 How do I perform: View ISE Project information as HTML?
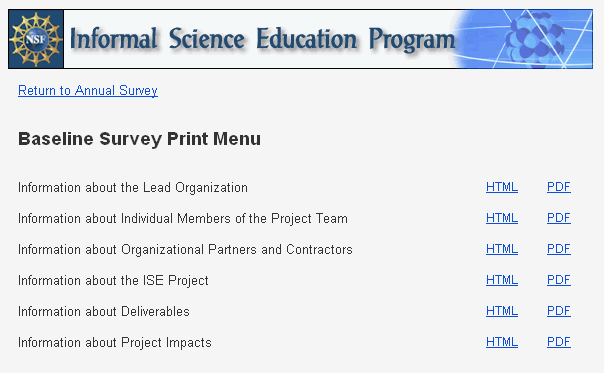point(502,280)
